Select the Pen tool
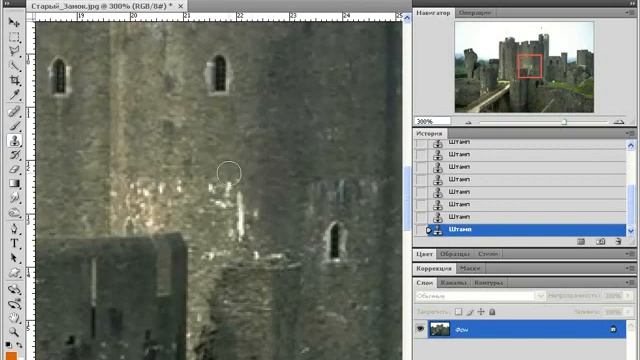Viewport: 640px width, 360px height. coord(14,229)
